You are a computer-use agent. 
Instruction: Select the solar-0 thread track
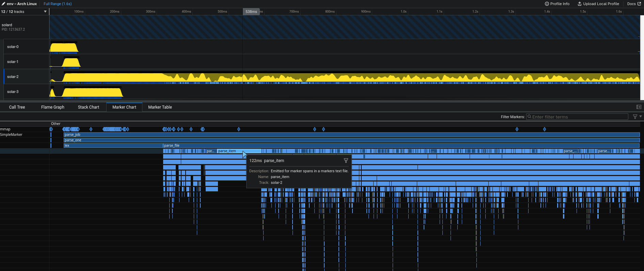pyautogui.click(x=26, y=47)
